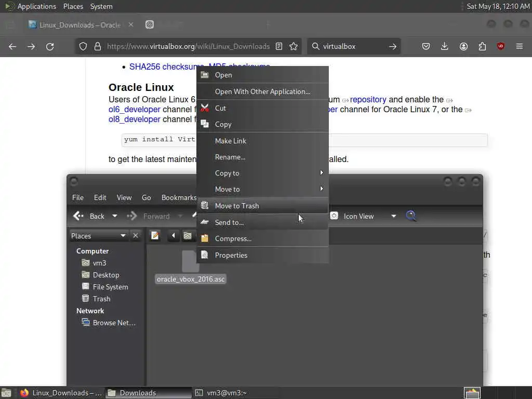Go back in Firefox browser history

pyautogui.click(x=12, y=46)
